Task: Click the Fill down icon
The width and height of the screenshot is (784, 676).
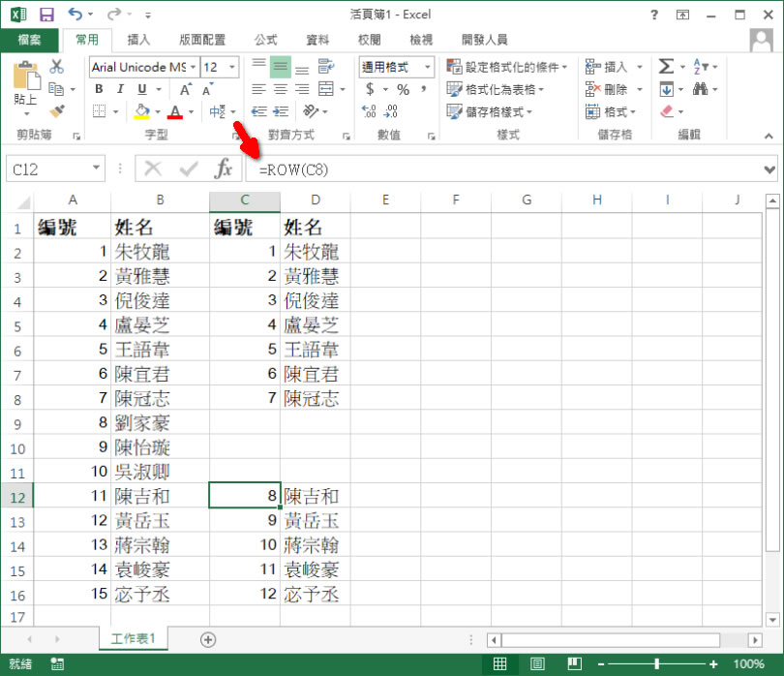Action: tap(666, 89)
